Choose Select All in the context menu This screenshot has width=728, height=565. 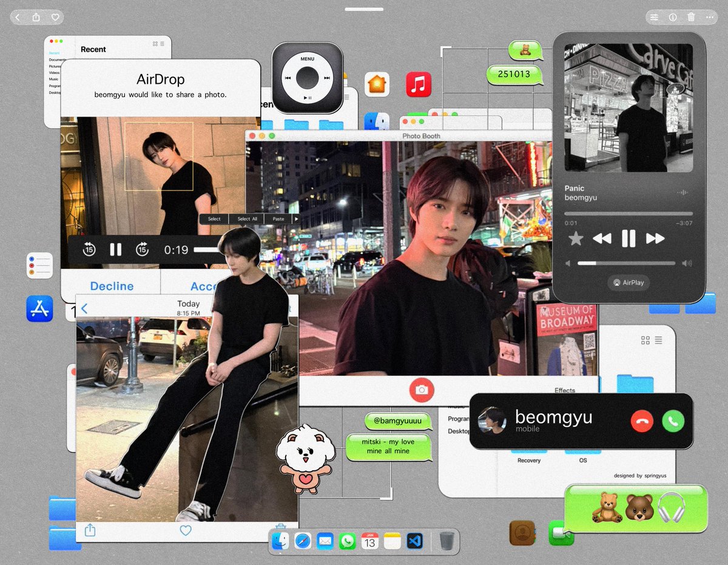pos(247,218)
